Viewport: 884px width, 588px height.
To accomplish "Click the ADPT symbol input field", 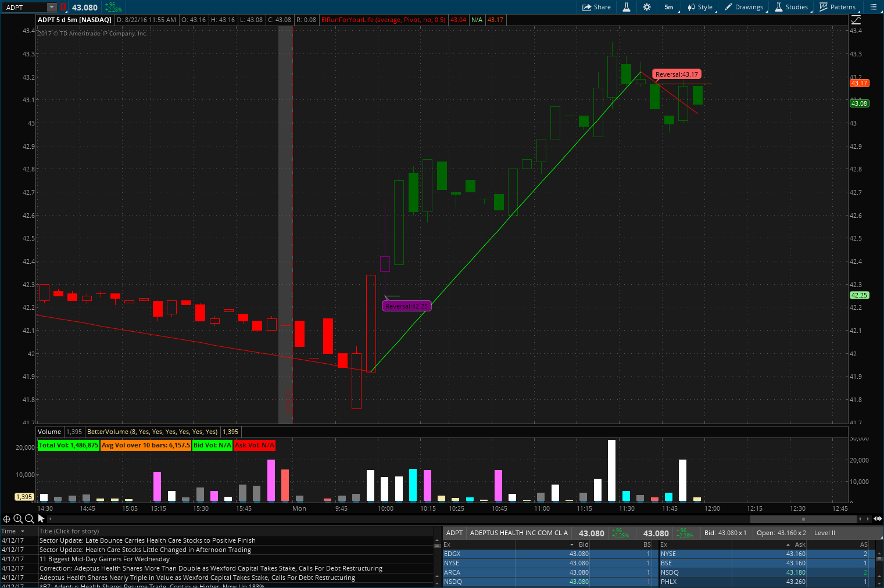I will click(x=24, y=7).
